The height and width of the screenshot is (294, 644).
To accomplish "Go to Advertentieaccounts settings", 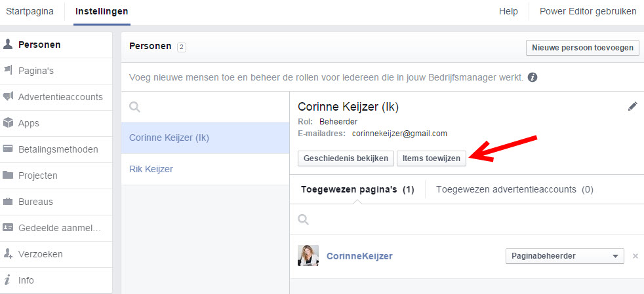I will [x=56, y=97].
